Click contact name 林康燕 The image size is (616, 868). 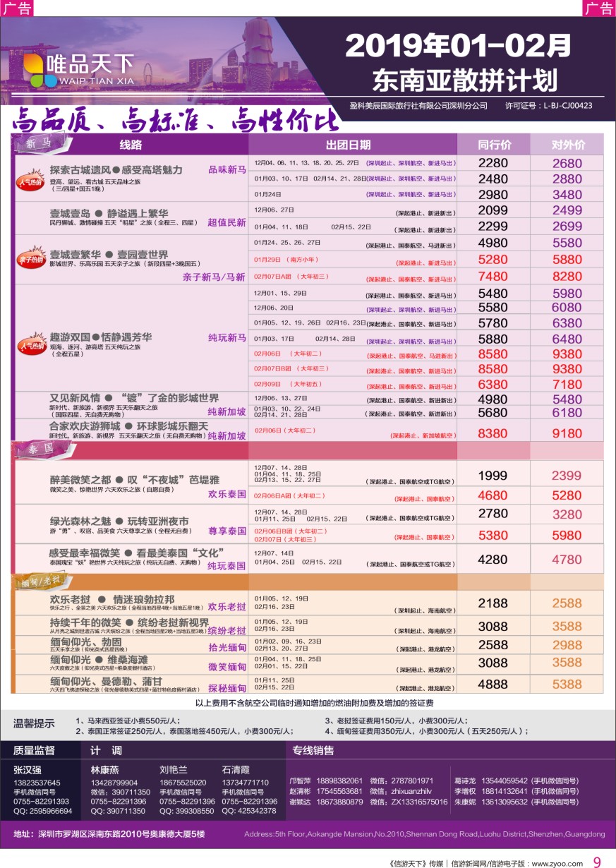104,770
